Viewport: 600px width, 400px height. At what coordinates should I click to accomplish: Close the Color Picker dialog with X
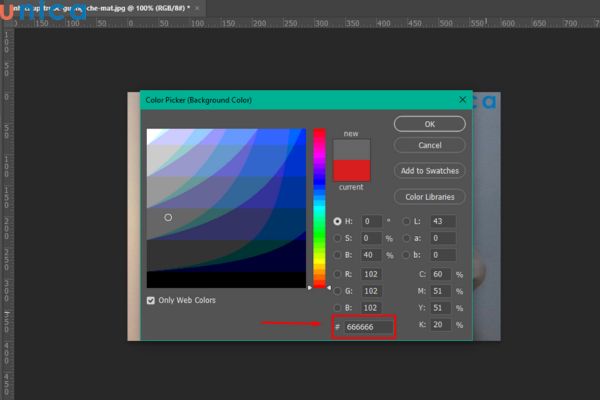462,100
